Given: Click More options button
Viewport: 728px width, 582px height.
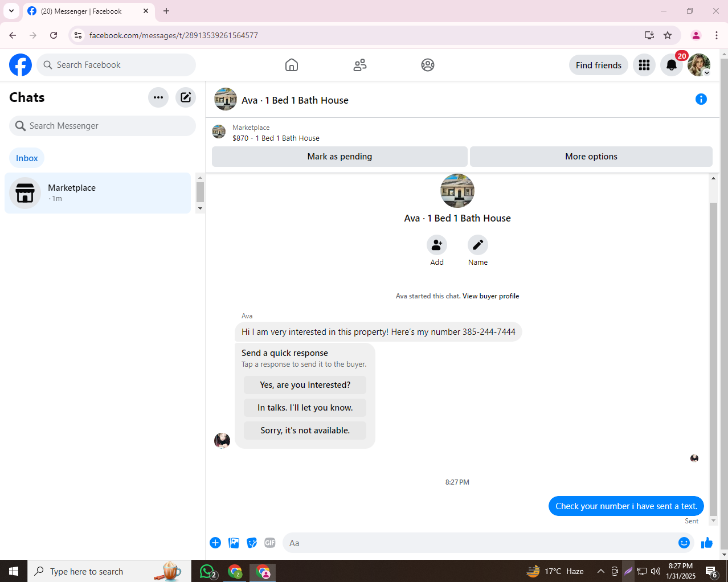Looking at the screenshot, I should point(591,157).
